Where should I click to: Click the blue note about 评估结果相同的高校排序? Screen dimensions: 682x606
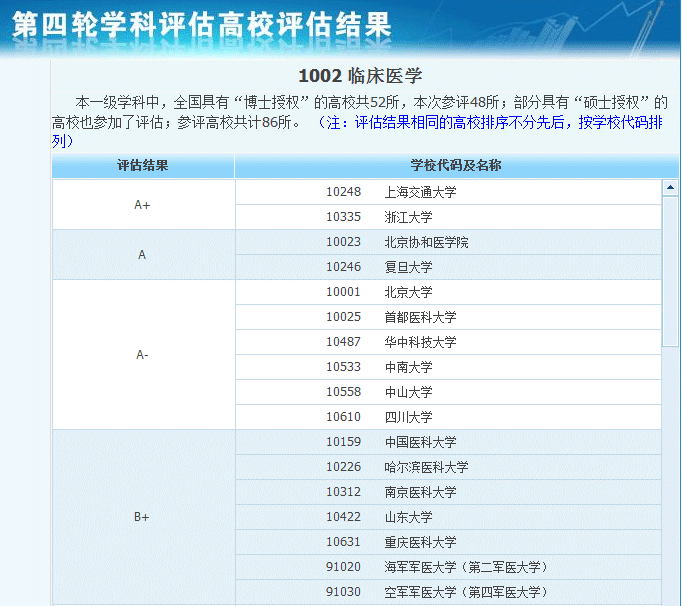(x=357, y=131)
